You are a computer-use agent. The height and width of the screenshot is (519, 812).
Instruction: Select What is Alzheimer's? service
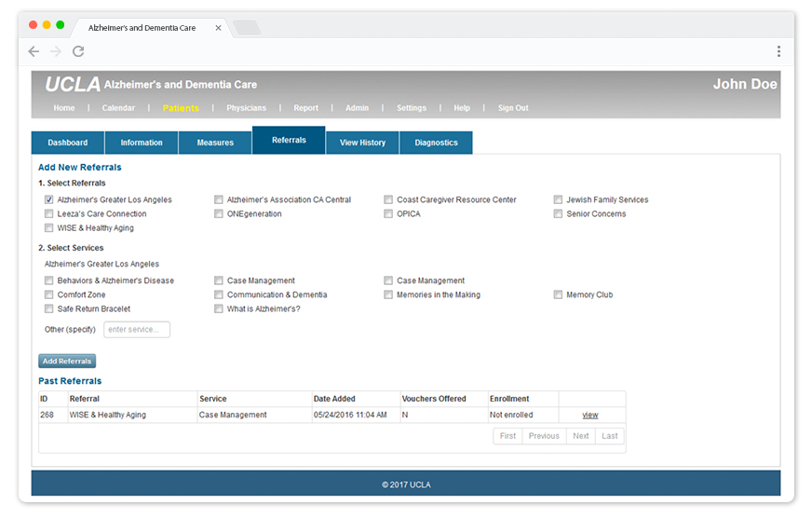(x=219, y=308)
